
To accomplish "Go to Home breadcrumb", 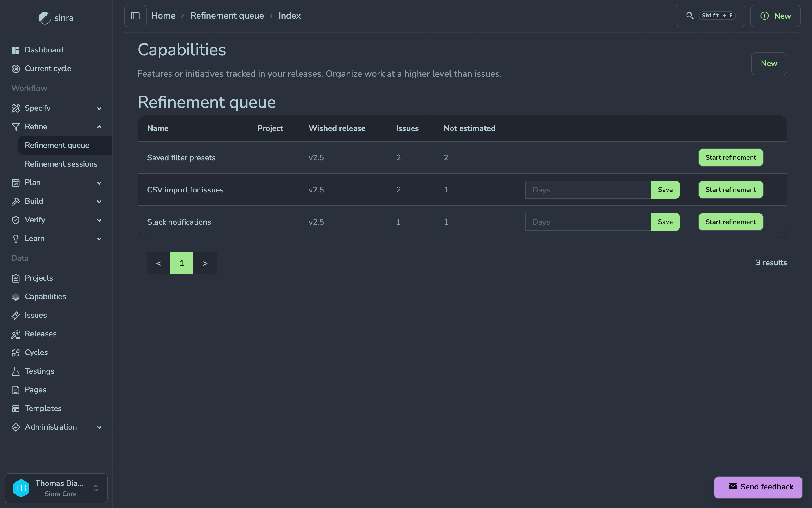I will tap(164, 16).
